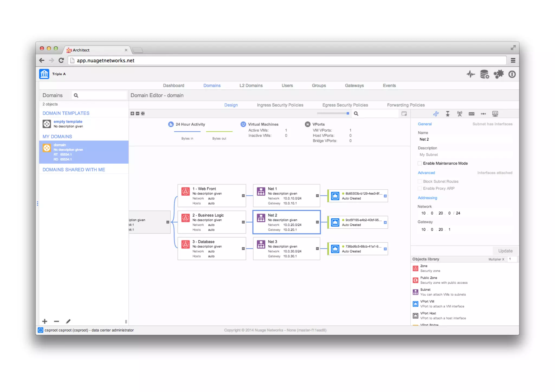Collapse the 1 - Web Front zone node

click(243, 196)
